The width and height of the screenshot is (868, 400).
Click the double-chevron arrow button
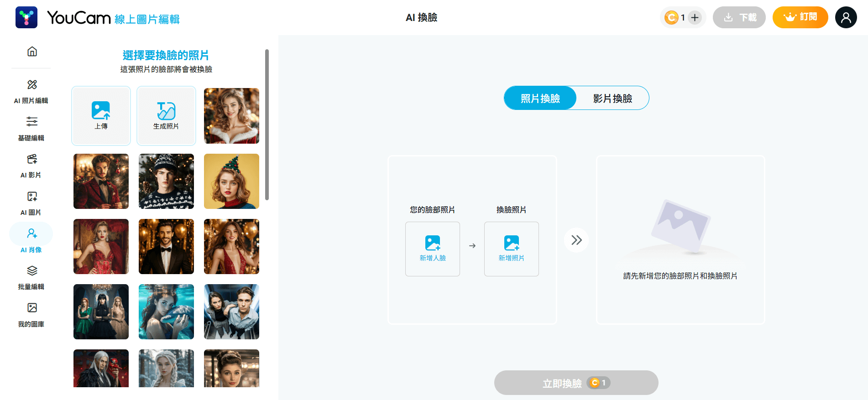click(576, 240)
